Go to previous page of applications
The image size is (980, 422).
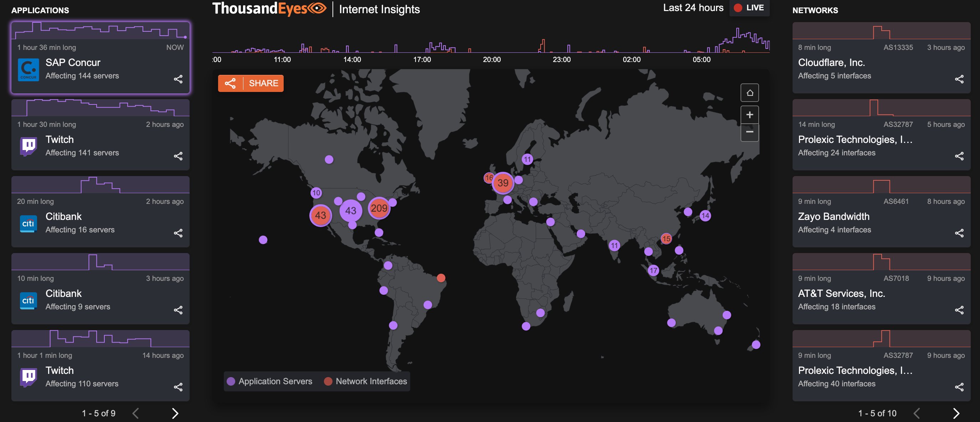pos(135,413)
